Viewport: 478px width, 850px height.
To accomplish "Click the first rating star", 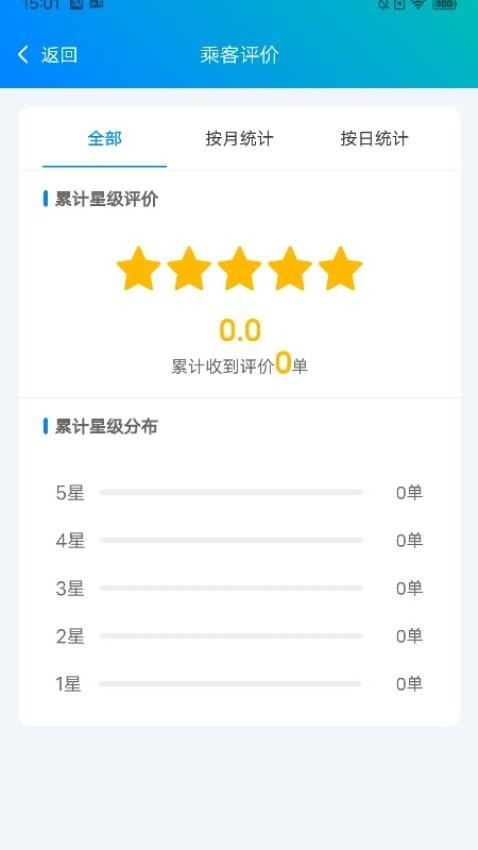I will (x=139, y=268).
